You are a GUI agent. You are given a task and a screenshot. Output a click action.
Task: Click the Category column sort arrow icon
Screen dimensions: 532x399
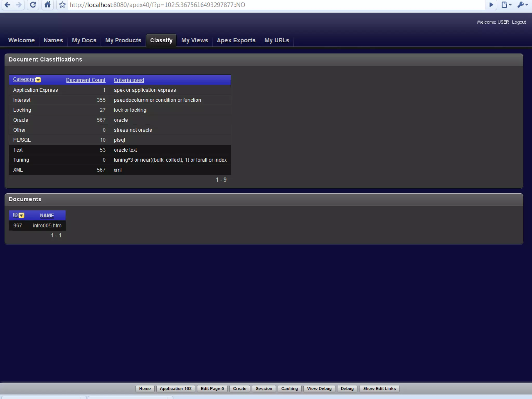(38, 80)
